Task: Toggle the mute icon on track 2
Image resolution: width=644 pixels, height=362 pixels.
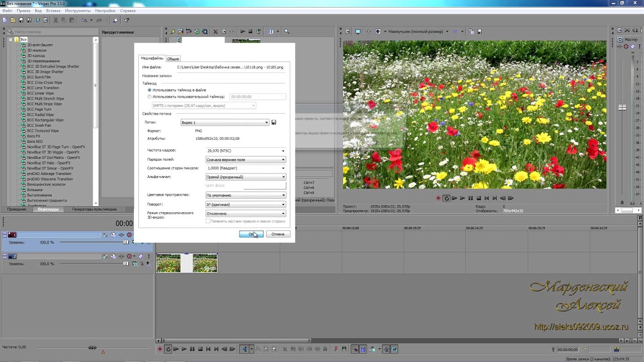Action: tap(140, 256)
